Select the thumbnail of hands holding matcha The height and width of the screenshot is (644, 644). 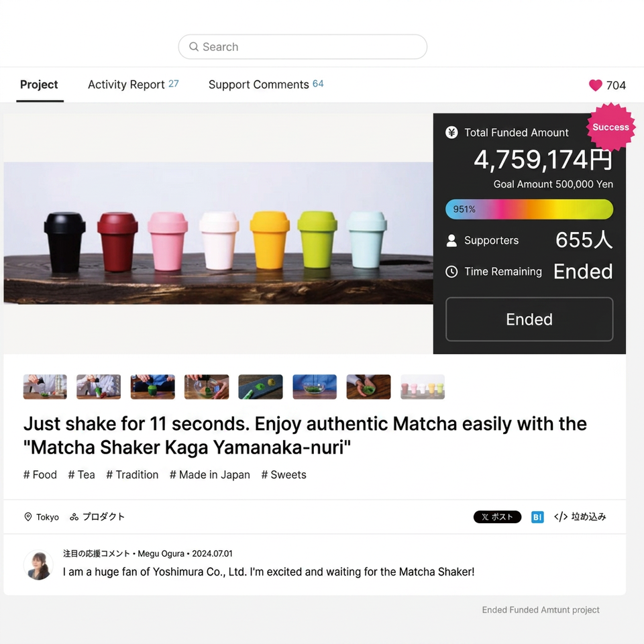pos(368,387)
